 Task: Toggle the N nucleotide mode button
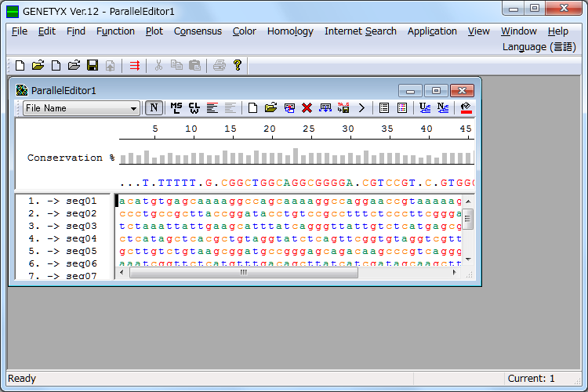pos(154,108)
